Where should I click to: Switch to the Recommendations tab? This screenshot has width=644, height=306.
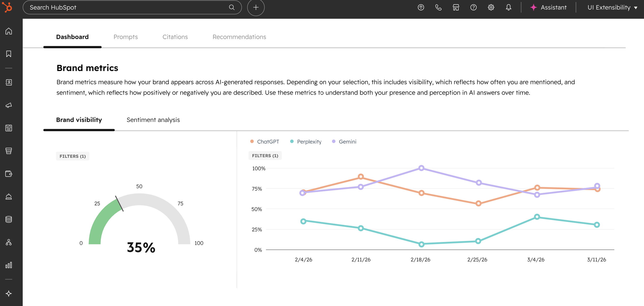coord(239,37)
